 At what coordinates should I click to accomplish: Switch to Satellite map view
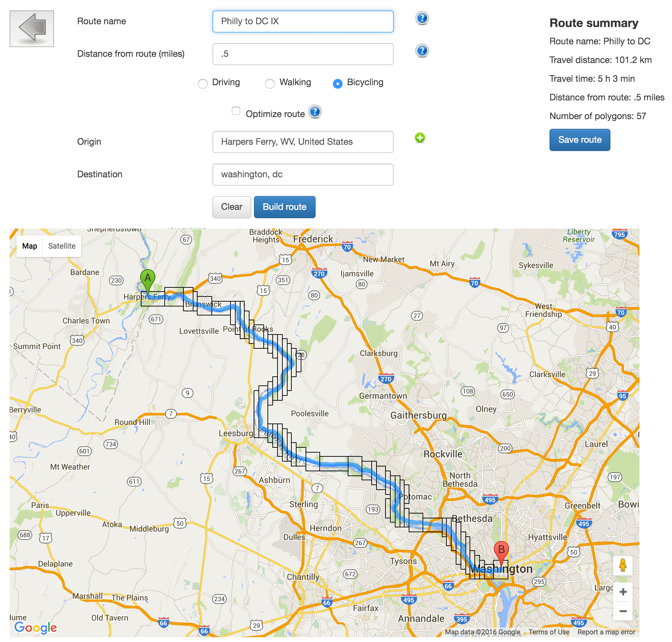(62, 246)
